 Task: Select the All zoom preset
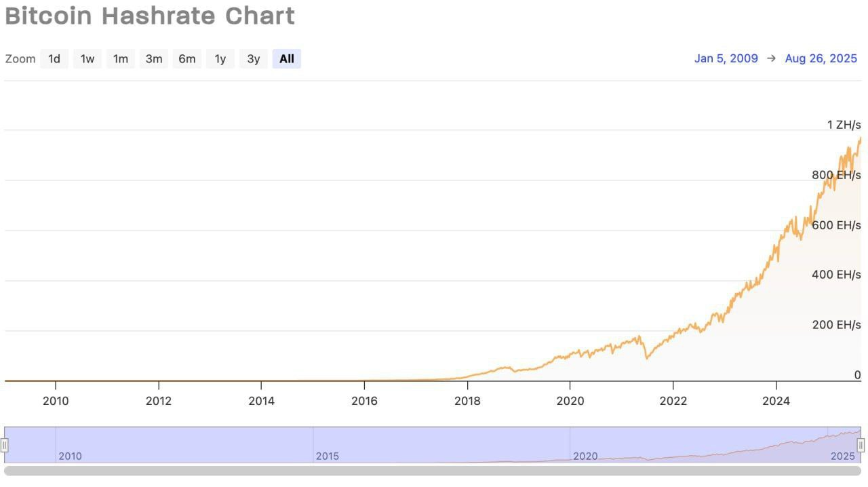[x=286, y=58]
